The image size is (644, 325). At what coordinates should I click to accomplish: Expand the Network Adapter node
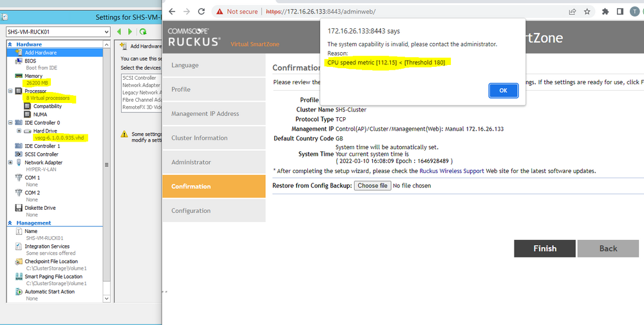(x=10, y=162)
